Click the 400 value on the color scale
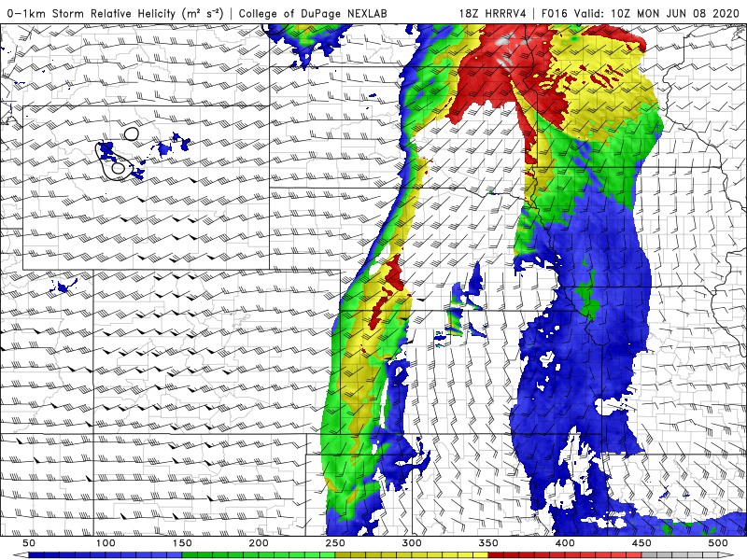This screenshot has width=747, height=560. coord(565,543)
